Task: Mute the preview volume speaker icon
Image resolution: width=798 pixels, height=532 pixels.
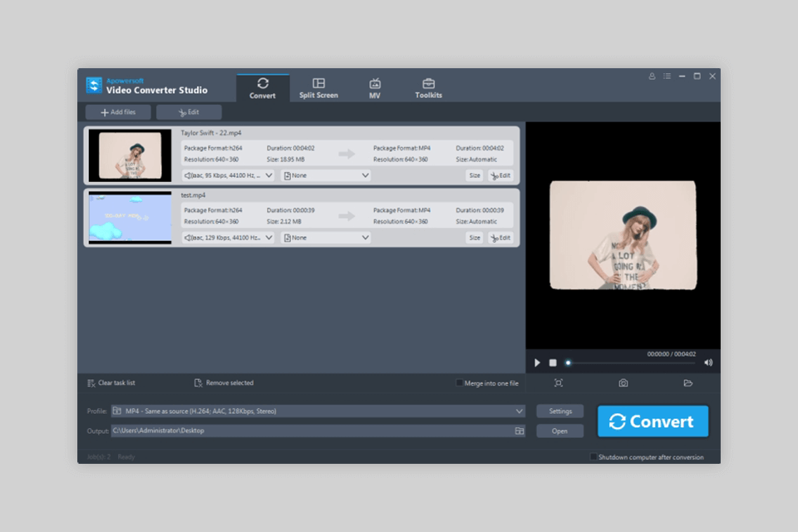Action: tap(708, 362)
